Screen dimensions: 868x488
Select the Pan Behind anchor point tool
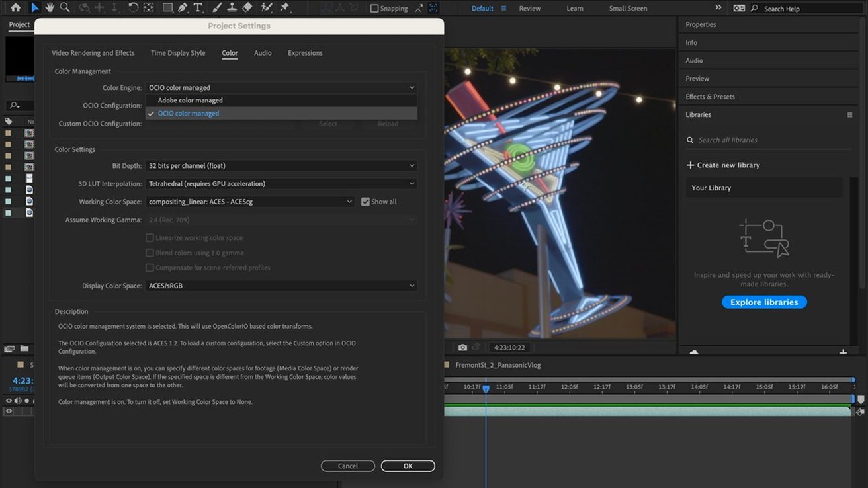point(149,8)
